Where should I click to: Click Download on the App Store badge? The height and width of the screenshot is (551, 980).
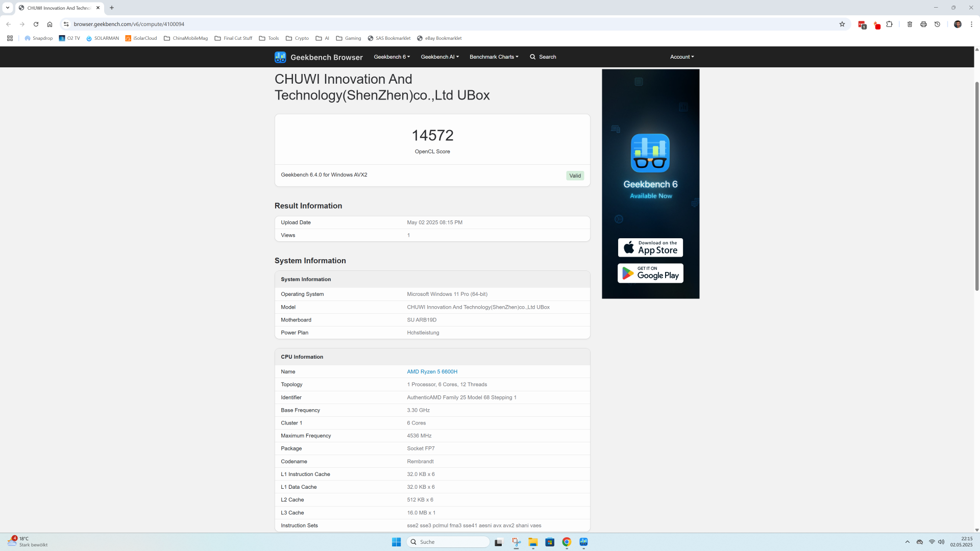[650, 247]
